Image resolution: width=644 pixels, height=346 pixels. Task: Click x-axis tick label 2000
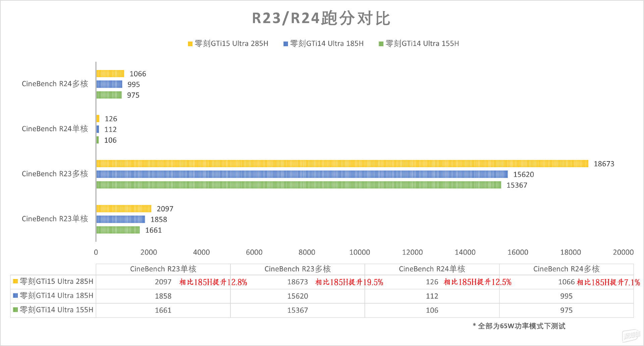[x=149, y=252]
